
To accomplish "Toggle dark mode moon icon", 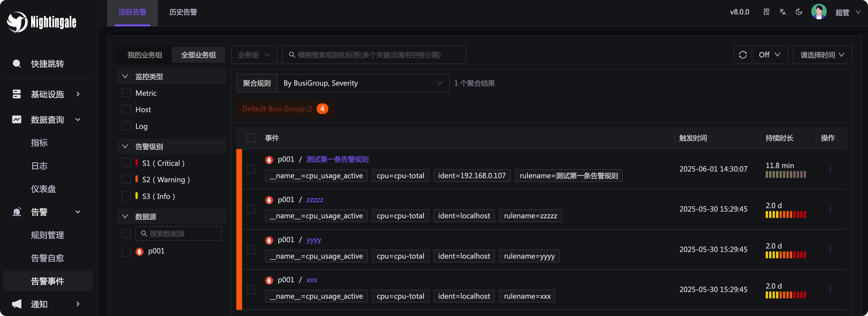I will (x=799, y=12).
